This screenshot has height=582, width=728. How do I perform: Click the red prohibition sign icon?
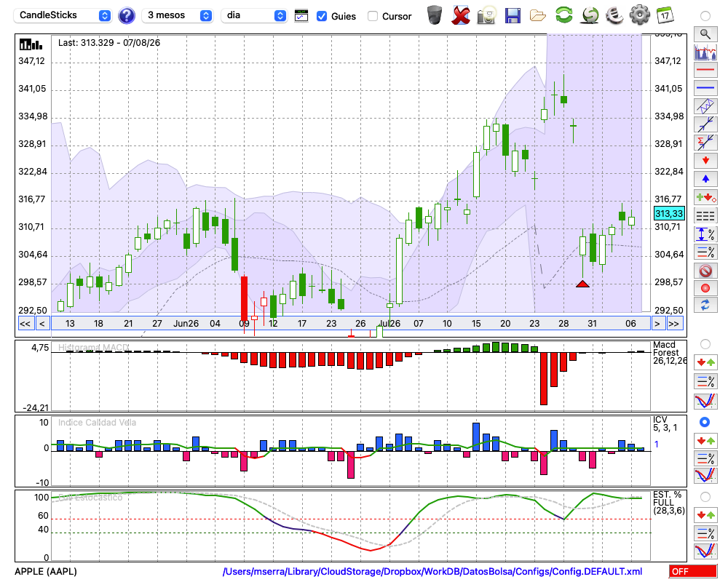tap(705, 271)
